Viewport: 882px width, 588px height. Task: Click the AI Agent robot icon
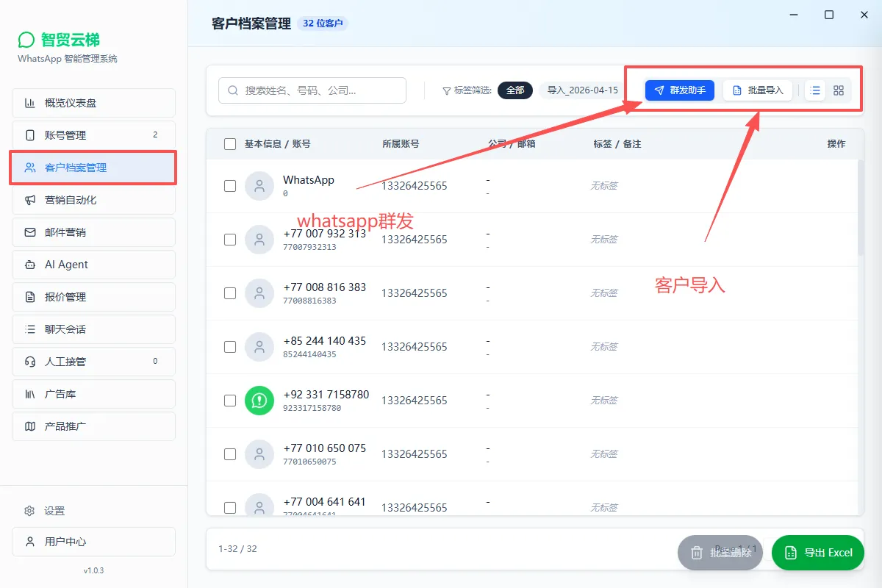pos(30,265)
